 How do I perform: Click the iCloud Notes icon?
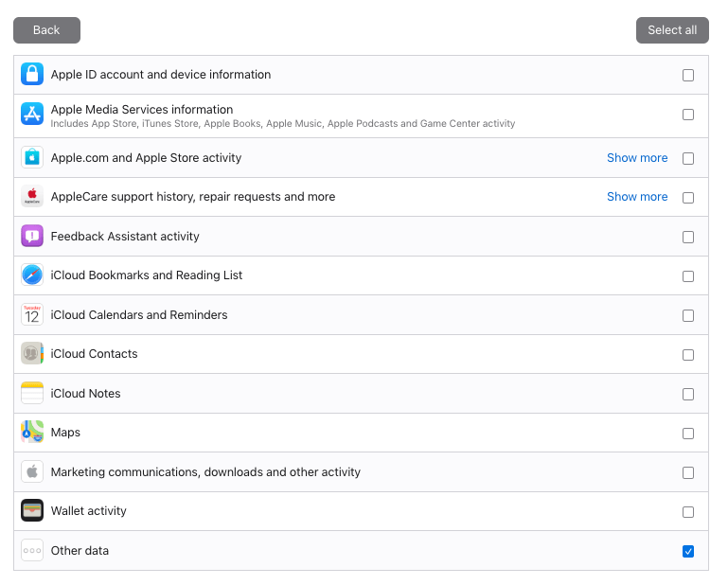tap(32, 393)
